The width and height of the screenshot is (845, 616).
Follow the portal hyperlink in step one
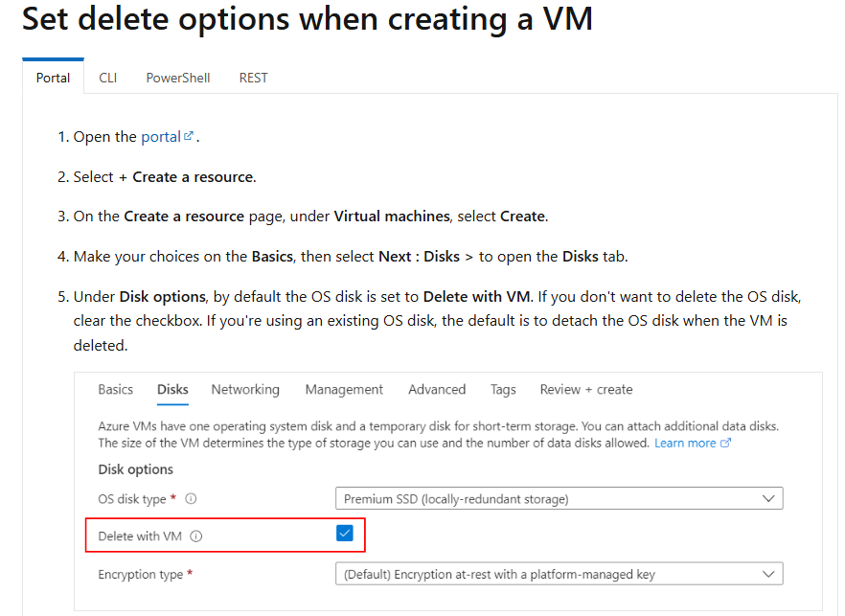(x=161, y=137)
